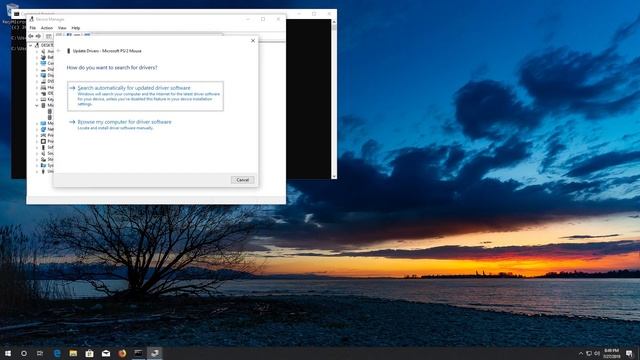Select the System devices node icon
Image resolution: width=640 pixels, height=360 pixels.
coord(43,165)
